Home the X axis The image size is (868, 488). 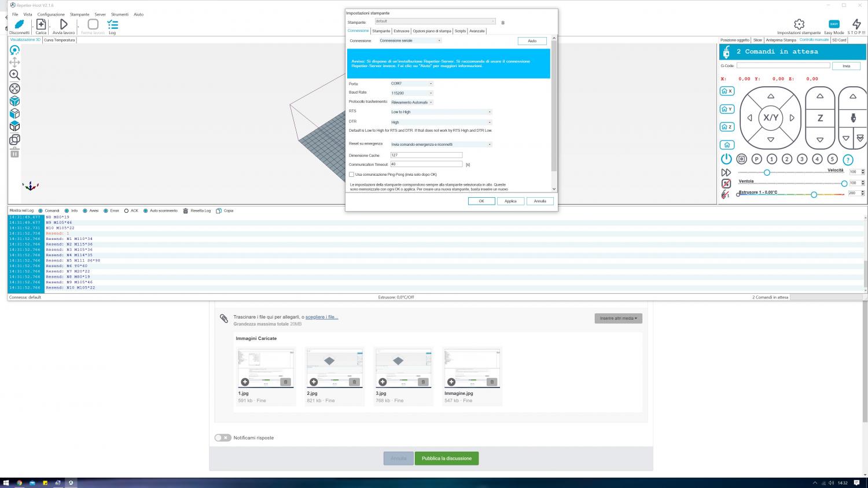pos(727,91)
